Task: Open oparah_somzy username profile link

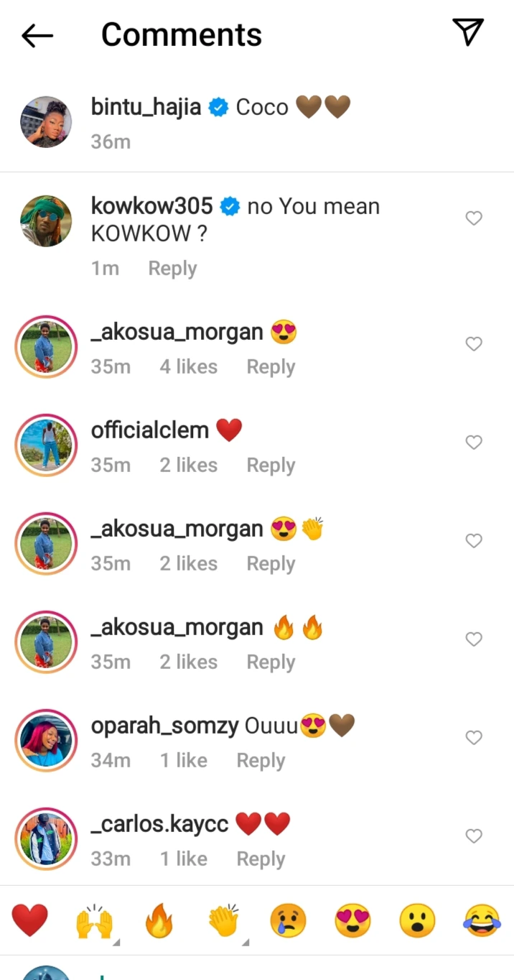Action: click(x=164, y=726)
